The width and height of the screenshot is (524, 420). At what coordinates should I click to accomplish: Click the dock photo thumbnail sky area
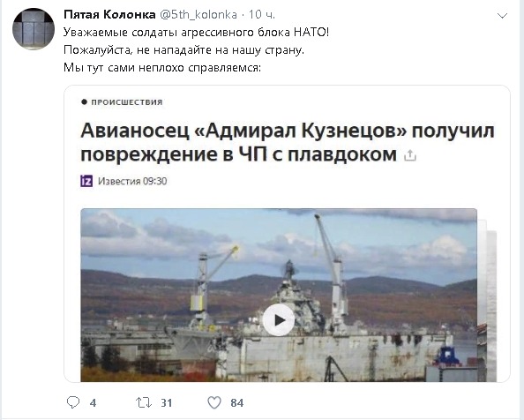pyautogui.click(x=279, y=234)
